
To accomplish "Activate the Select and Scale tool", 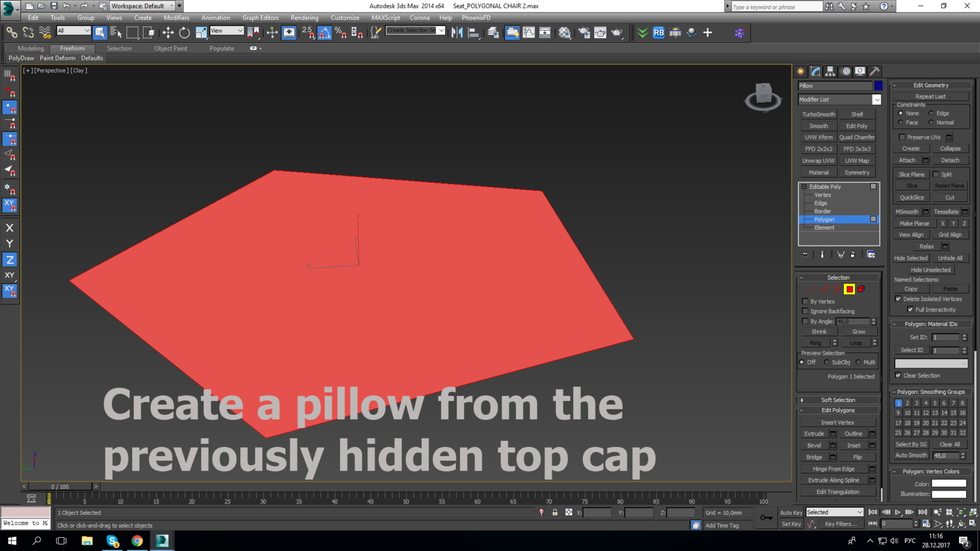I will (x=201, y=32).
